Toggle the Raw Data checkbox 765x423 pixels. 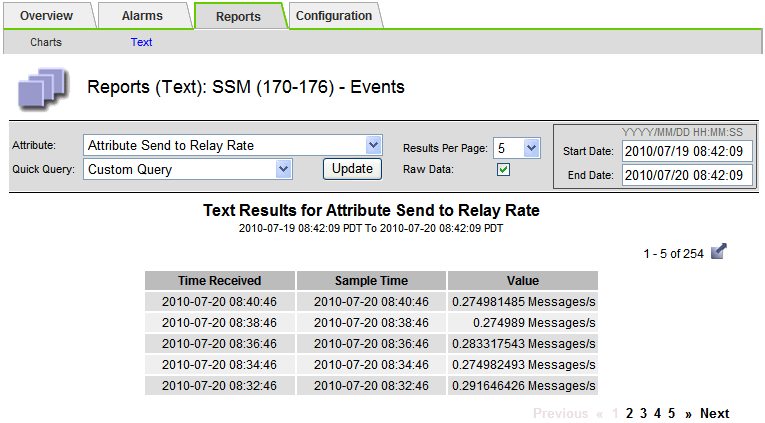504,170
